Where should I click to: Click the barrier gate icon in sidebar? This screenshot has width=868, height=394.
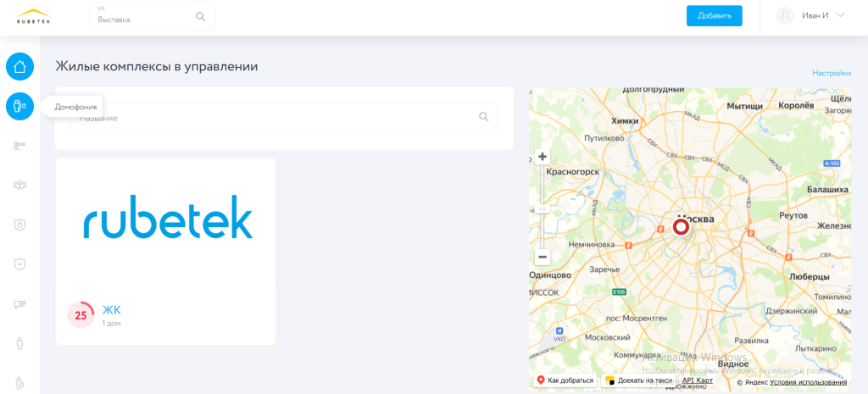click(x=19, y=146)
